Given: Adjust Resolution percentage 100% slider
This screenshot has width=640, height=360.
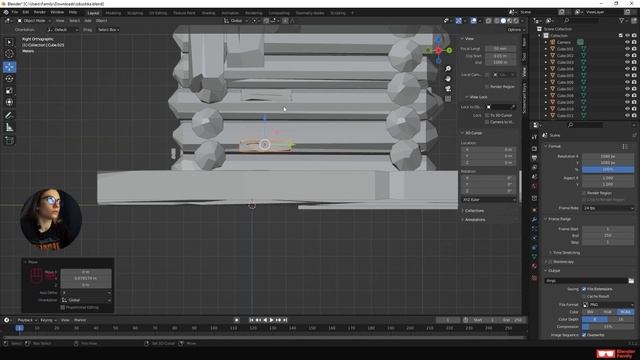Looking at the screenshot, I should pos(608,169).
